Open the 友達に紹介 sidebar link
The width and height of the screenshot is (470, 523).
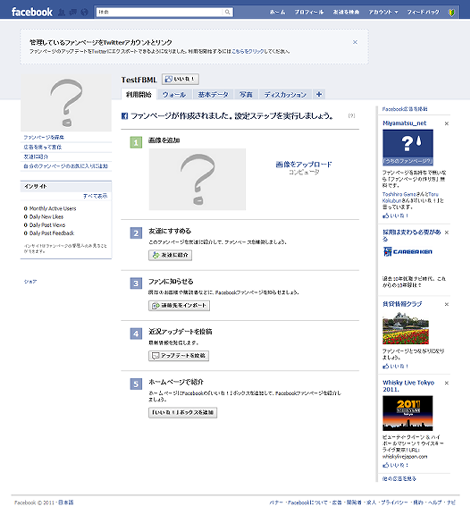[36, 156]
